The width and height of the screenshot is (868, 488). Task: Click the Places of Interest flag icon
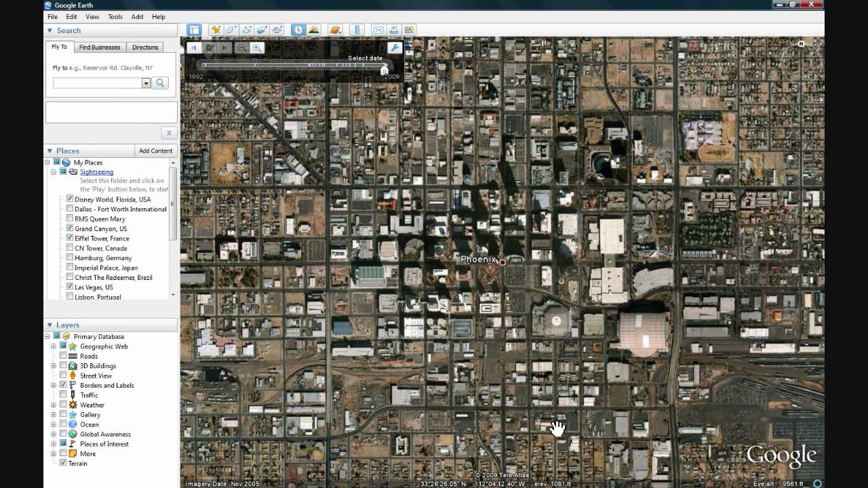click(x=73, y=444)
